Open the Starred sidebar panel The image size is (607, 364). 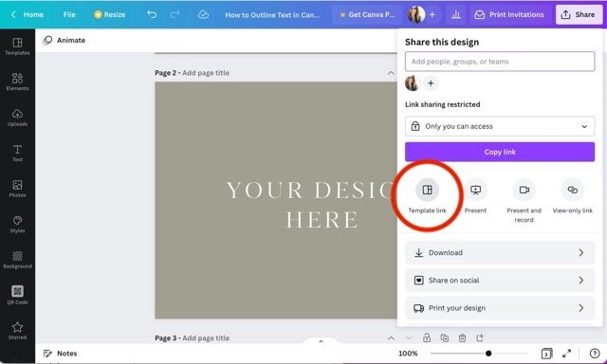pyautogui.click(x=17, y=331)
